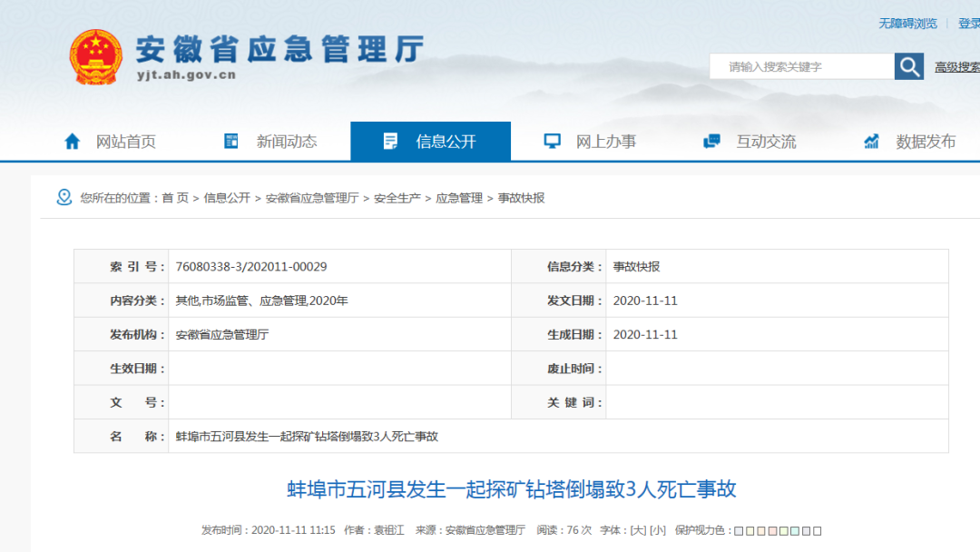Open 无障碍浏览 accessibility link

pos(908,24)
